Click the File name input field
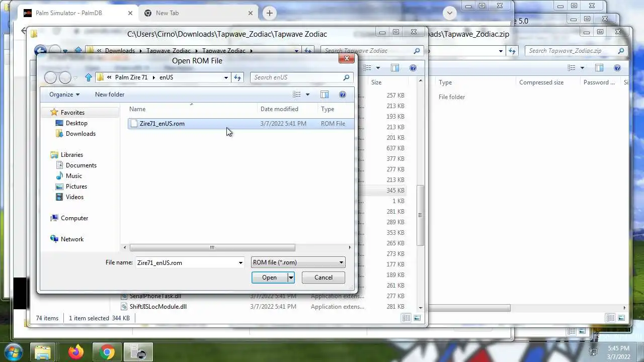The width and height of the screenshot is (644, 362). point(186,262)
